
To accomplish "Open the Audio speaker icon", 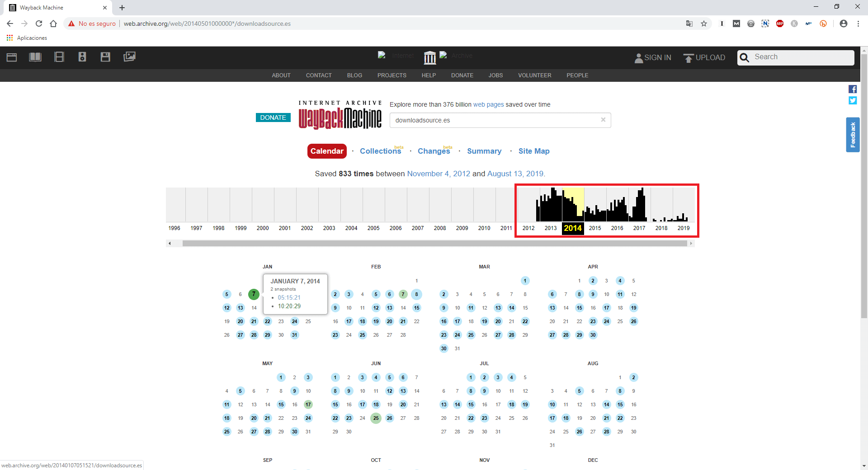I will click(82, 57).
